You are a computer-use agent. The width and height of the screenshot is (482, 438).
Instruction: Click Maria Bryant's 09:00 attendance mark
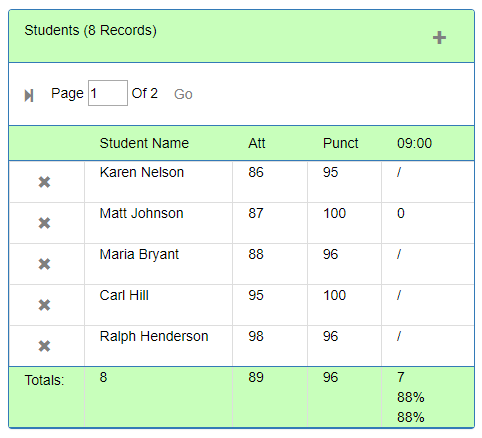point(399,254)
